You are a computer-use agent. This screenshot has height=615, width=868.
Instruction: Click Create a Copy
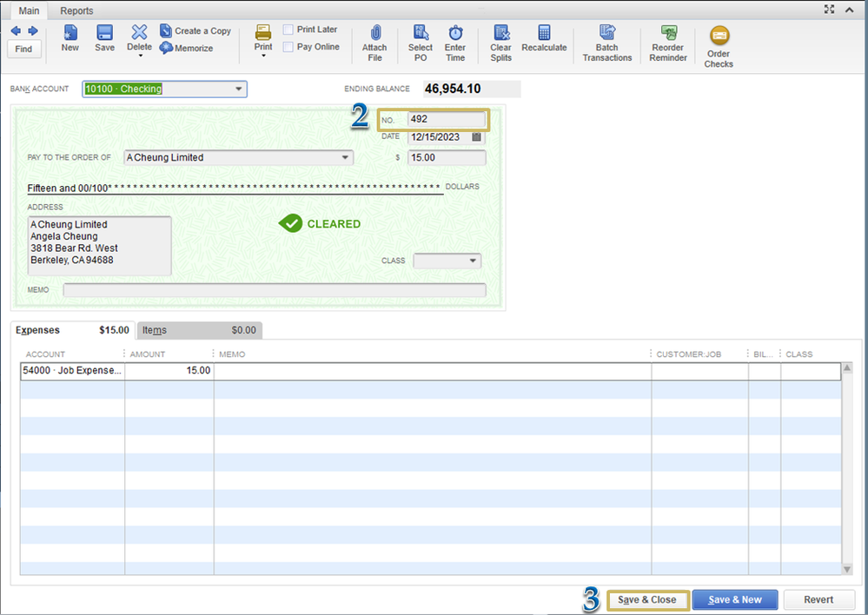[x=195, y=31]
